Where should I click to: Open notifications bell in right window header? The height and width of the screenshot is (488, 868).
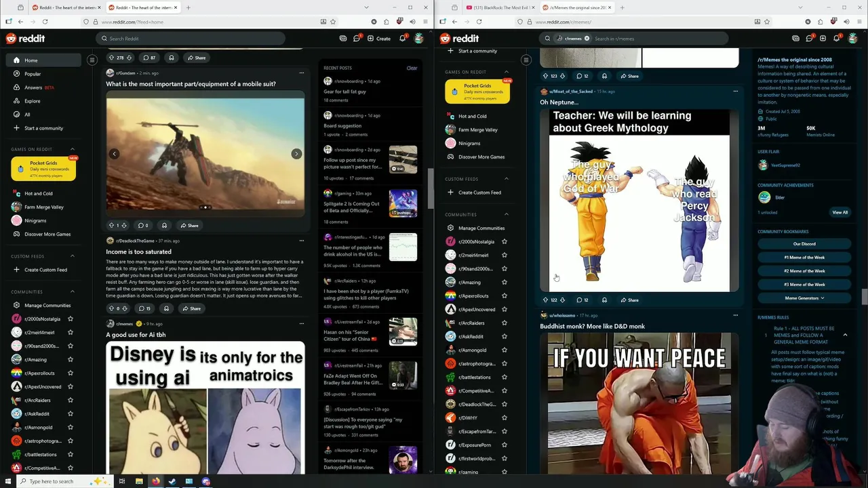tap(836, 39)
